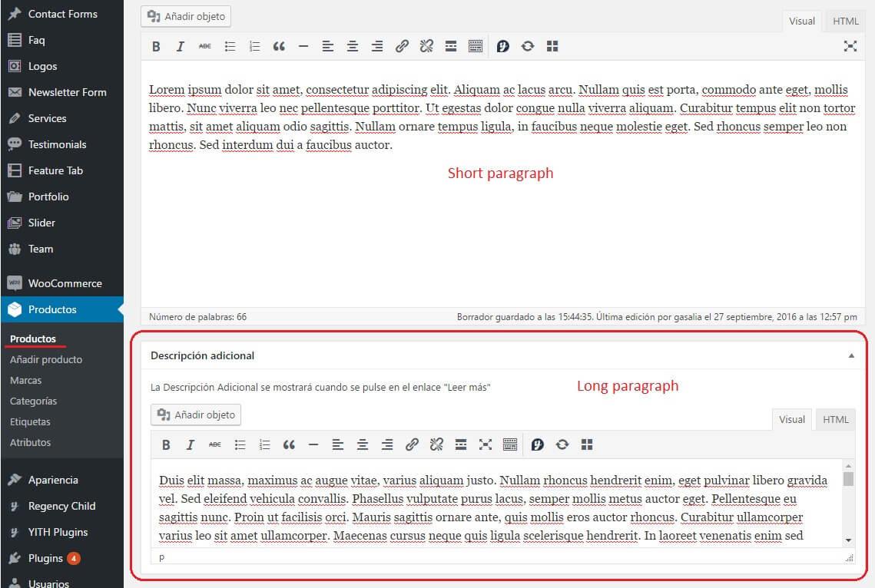This screenshot has width=875, height=588.
Task: Apply the blockquote formatting icon
Action: click(x=279, y=46)
